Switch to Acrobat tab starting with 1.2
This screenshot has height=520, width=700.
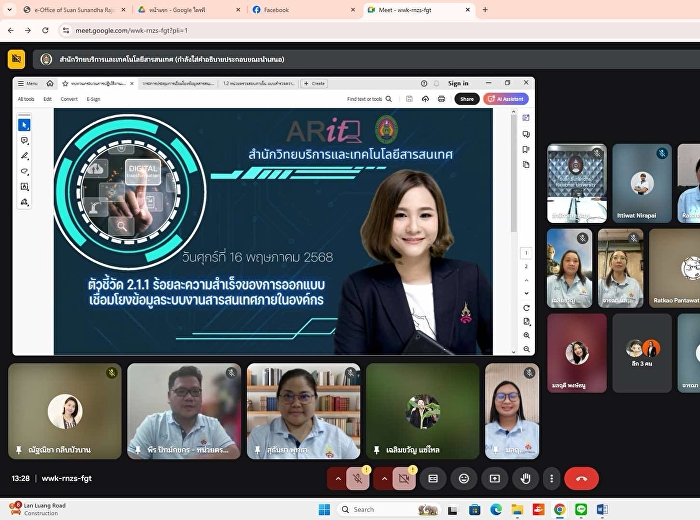[258, 83]
